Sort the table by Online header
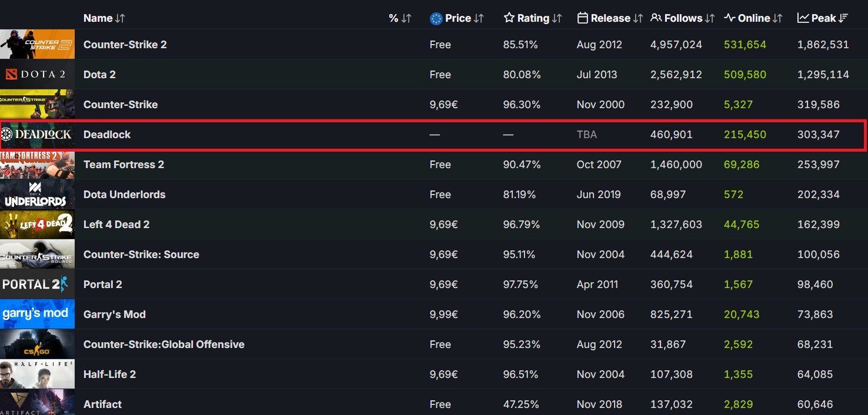The height and width of the screenshot is (415, 868). (x=753, y=18)
